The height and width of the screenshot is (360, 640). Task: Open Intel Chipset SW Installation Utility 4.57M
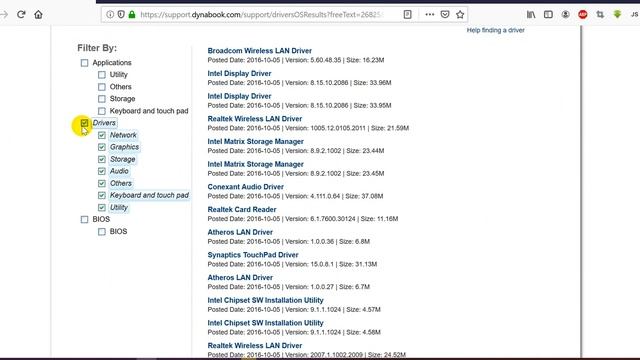click(x=265, y=300)
